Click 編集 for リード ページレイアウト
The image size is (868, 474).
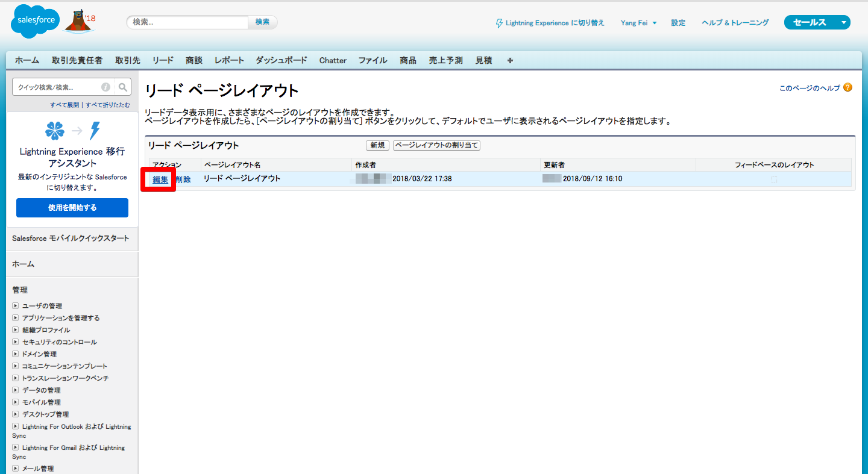pyautogui.click(x=160, y=179)
